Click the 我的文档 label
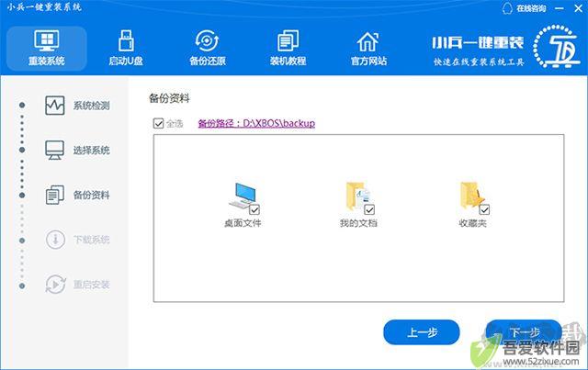 358,223
